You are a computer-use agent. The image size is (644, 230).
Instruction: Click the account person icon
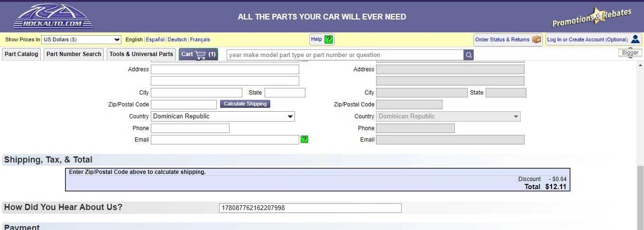click(x=635, y=39)
